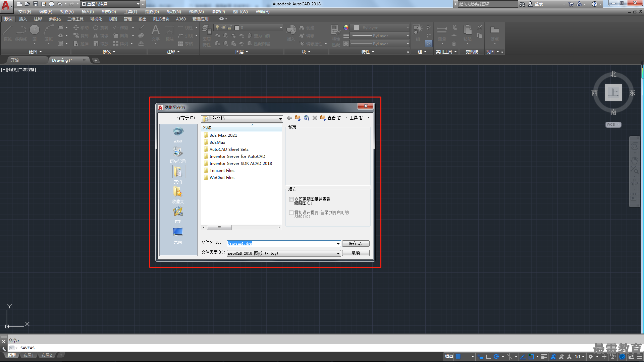Open the annotation scale 1:1 dropdown
Screen dimensions: 644x362
579,357
